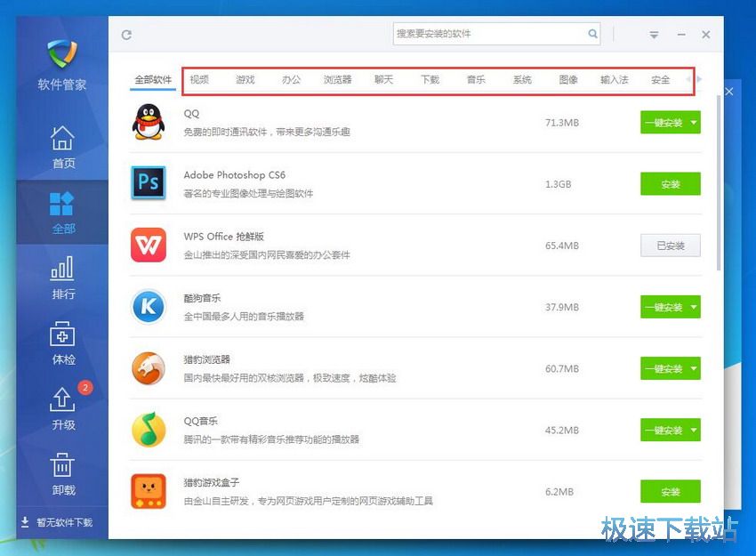Switch to the 办公 tab
The width and height of the screenshot is (756, 556).
[291, 80]
